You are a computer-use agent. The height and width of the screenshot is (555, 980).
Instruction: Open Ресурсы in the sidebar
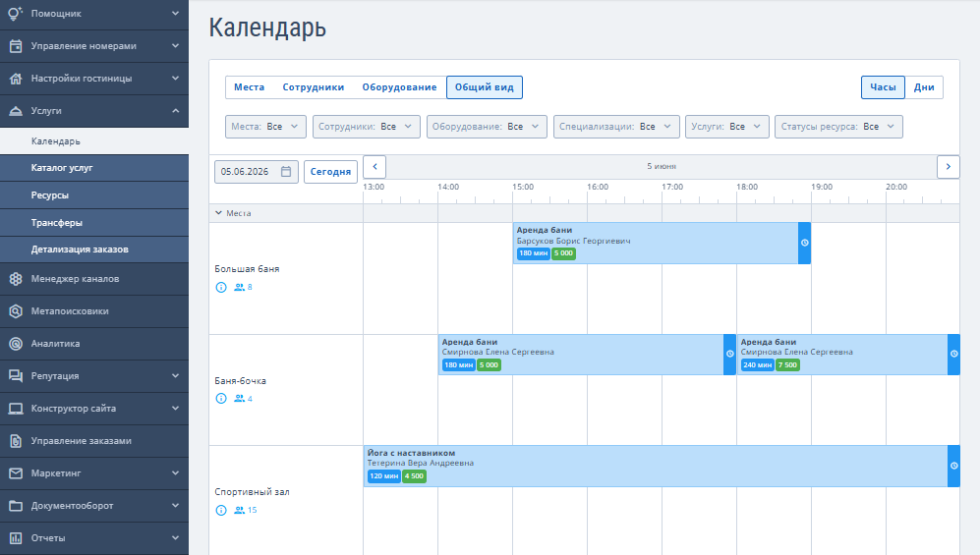(94, 195)
